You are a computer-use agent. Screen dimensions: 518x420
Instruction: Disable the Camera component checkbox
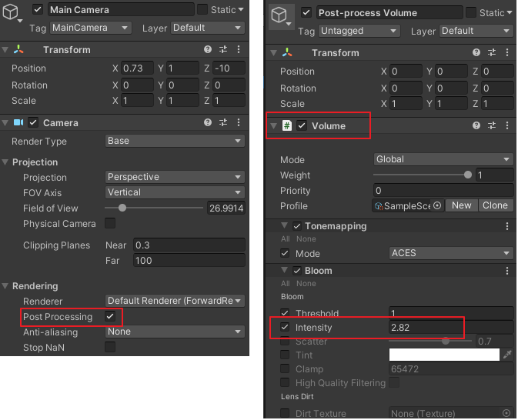(32, 122)
